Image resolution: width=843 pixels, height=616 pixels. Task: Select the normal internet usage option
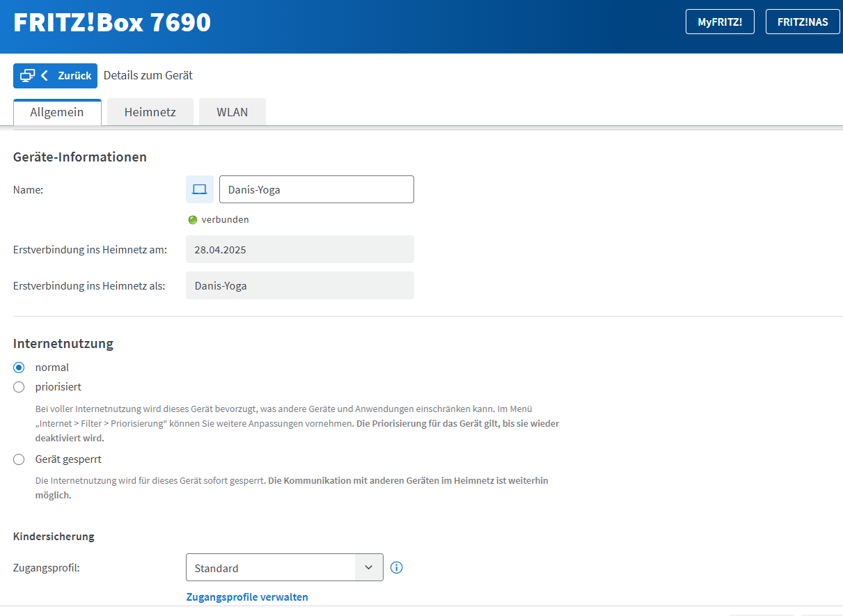(19, 368)
